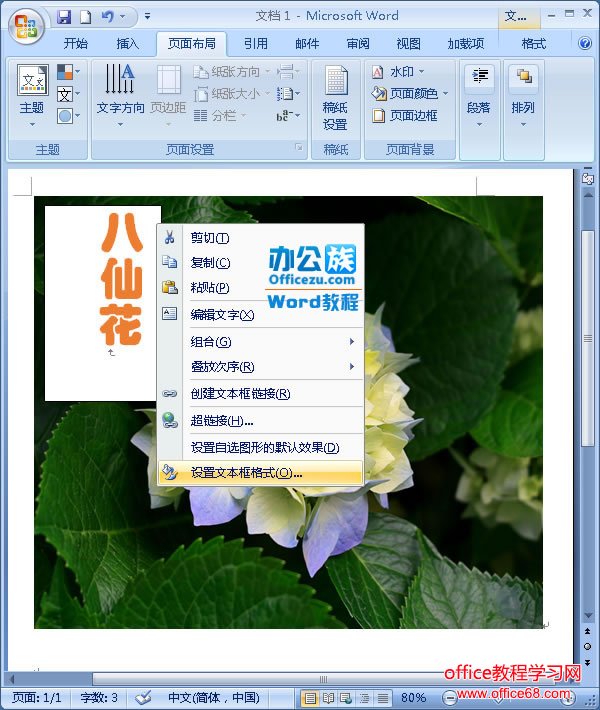Open the 视图 tab
600x710 pixels.
[408, 43]
